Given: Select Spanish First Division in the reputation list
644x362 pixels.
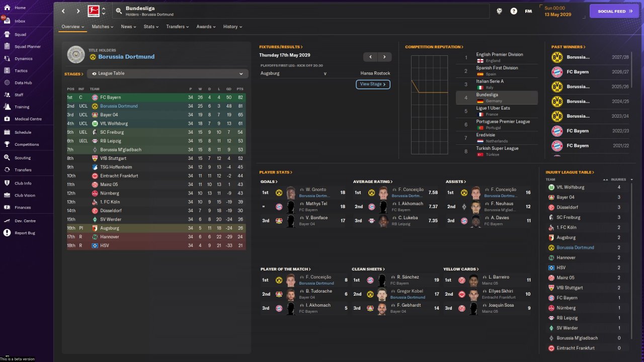Looking at the screenshot, I should point(497,71).
